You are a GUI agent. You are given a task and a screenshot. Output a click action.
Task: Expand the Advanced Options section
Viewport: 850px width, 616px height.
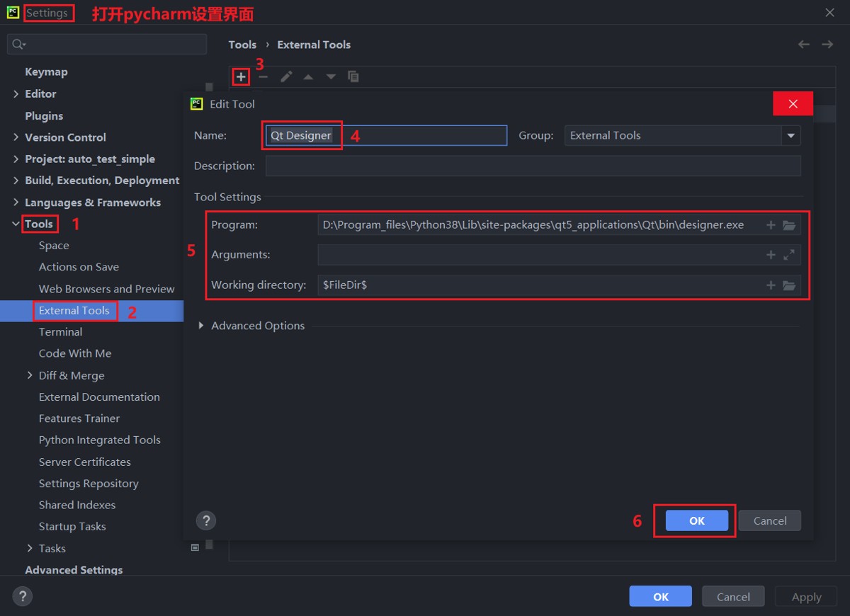201,326
